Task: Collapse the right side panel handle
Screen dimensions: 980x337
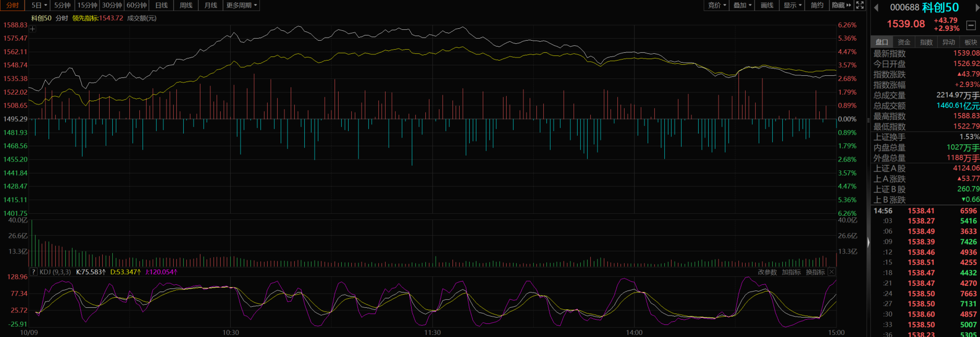Action: point(868,242)
